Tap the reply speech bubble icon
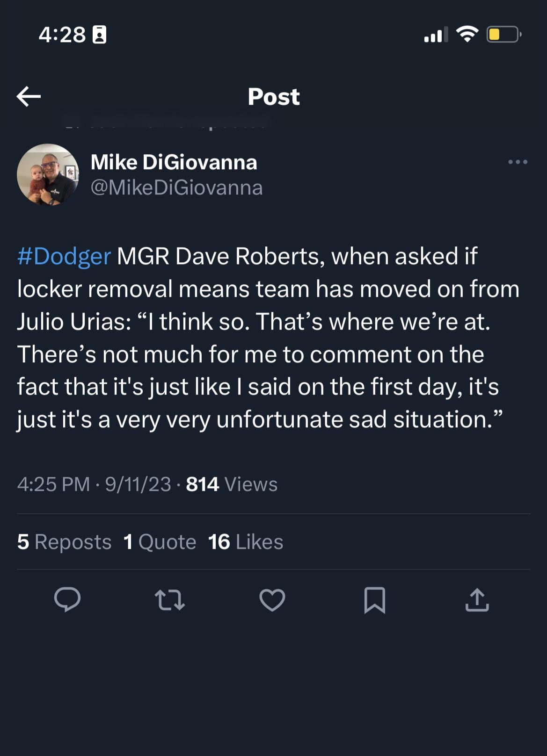Image resolution: width=547 pixels, height=756 pixels. tap(67, 599)
